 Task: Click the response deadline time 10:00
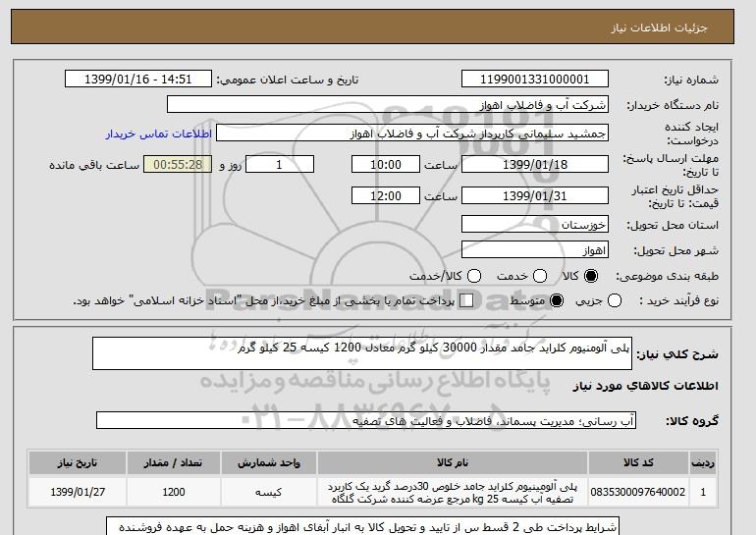386,164
